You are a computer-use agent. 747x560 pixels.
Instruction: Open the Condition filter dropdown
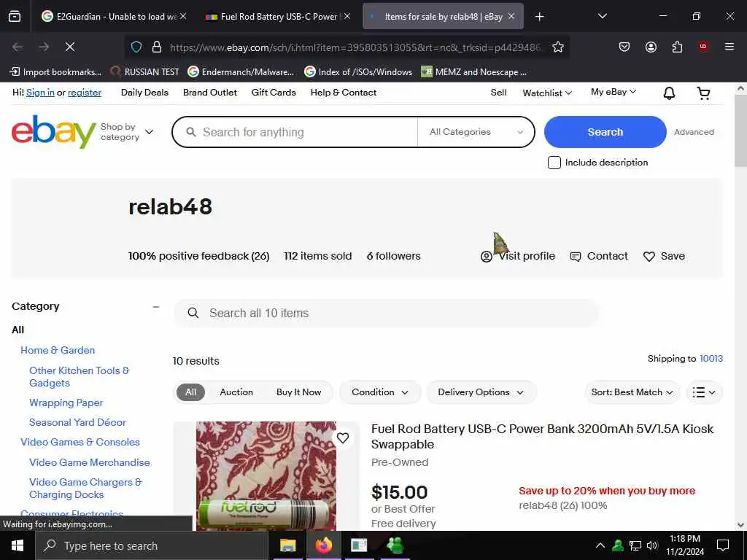click(x=379, y=392)
